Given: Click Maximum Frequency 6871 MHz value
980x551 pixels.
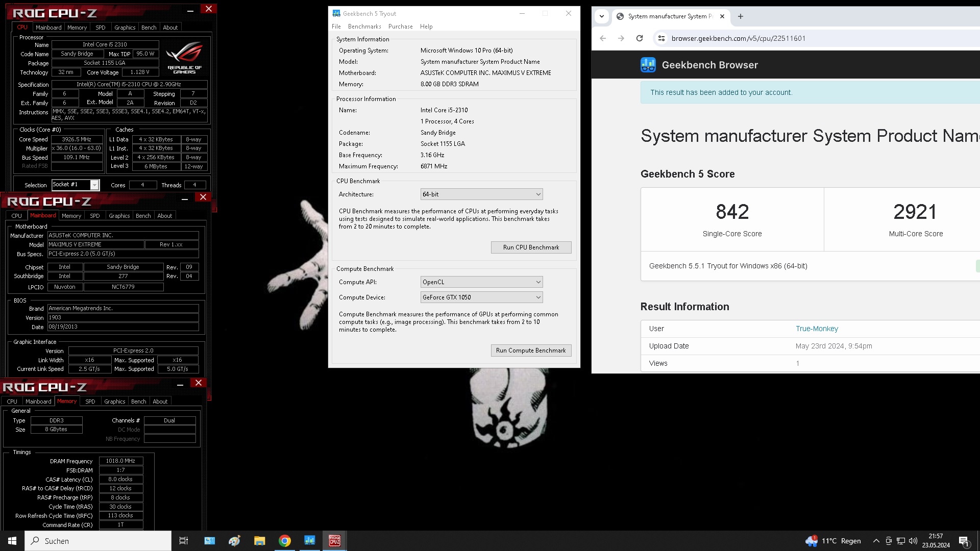Looking at the screenshot, I should (x=434, y=166).
